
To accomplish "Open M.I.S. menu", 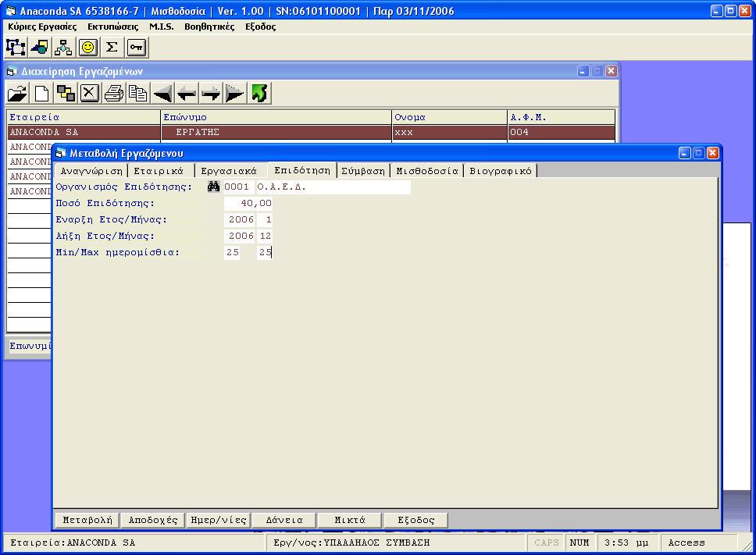I will pos(162,27).
